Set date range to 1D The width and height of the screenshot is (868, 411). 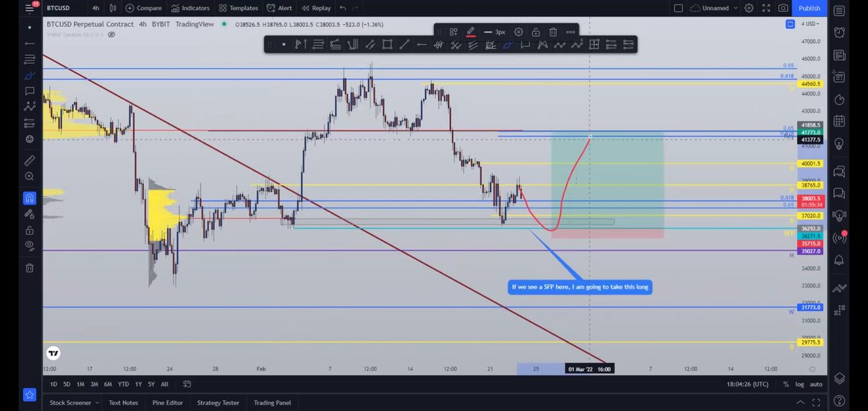tap(54, 384)
